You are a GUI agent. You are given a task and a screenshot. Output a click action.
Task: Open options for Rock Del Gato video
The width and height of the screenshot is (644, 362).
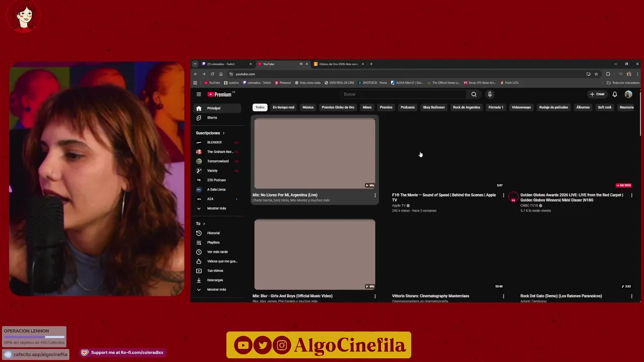[631, 296]
